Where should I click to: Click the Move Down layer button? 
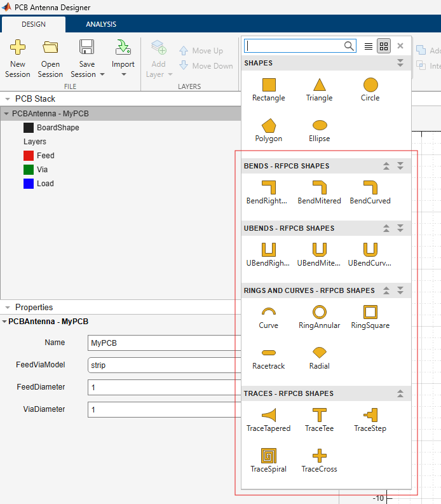206,65
